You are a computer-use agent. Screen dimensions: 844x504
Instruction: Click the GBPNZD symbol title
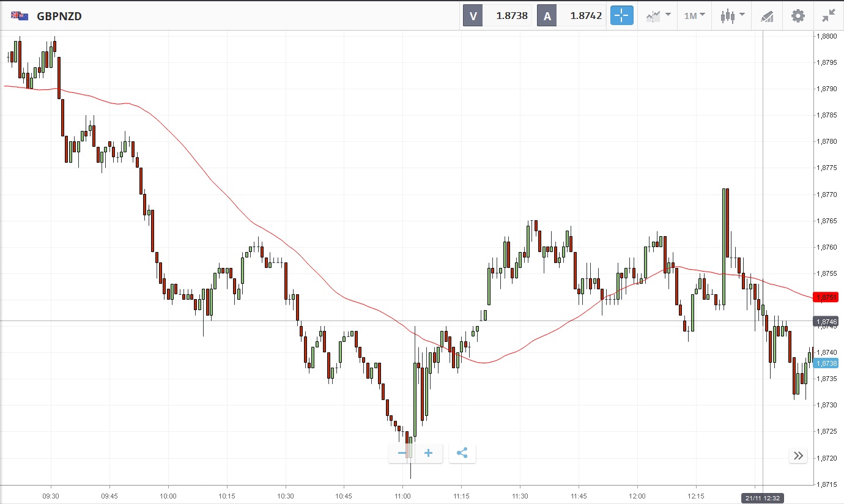point(59,17)
